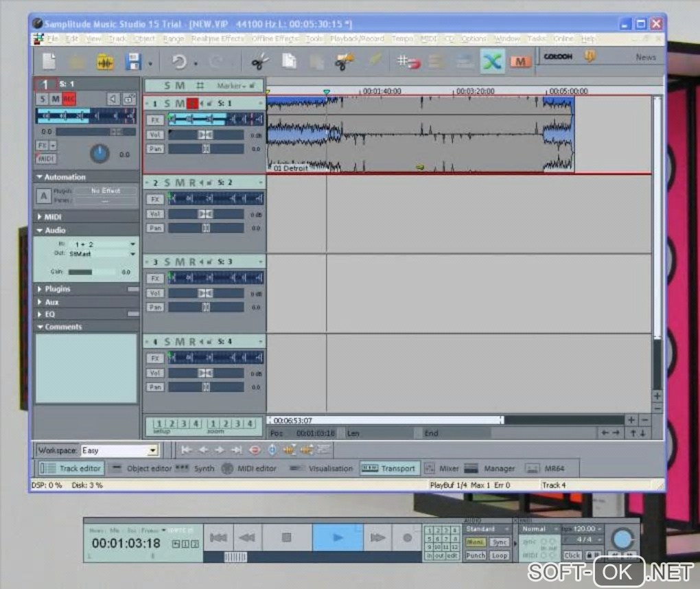Create a new project with New icon

[x=49, y=61]
